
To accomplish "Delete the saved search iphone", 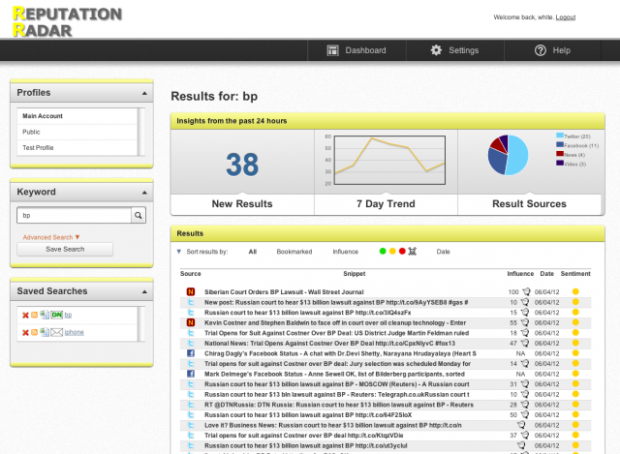I will pos(25,333).
